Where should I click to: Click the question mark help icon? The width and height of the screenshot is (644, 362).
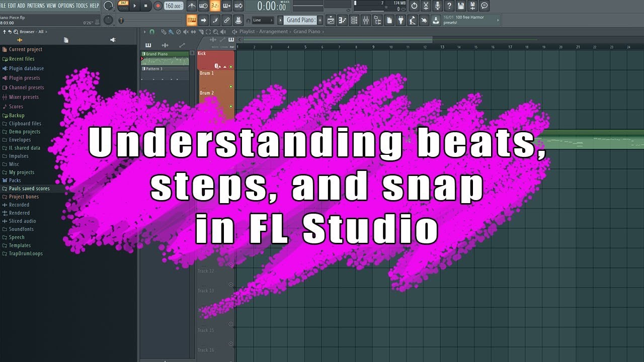tap(449, 6)
